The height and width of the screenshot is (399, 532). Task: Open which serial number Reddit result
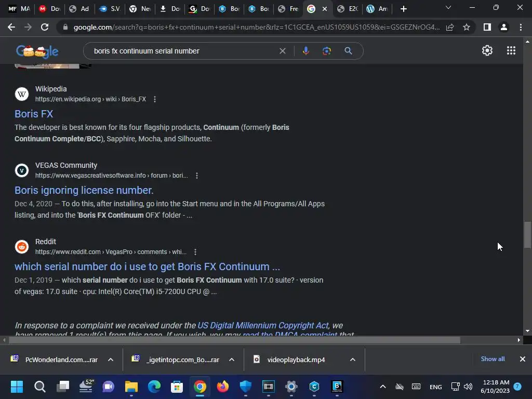[x=147, y=267]
